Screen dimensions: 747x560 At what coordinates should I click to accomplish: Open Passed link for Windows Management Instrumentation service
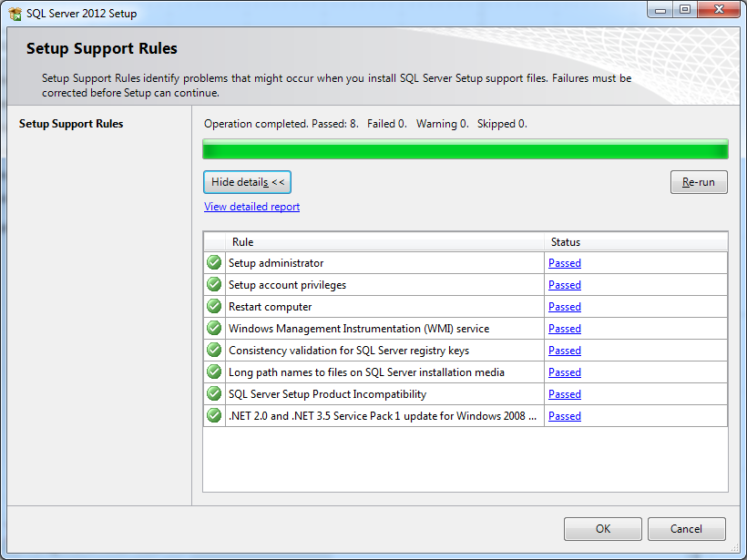click(x=565, y=329)
